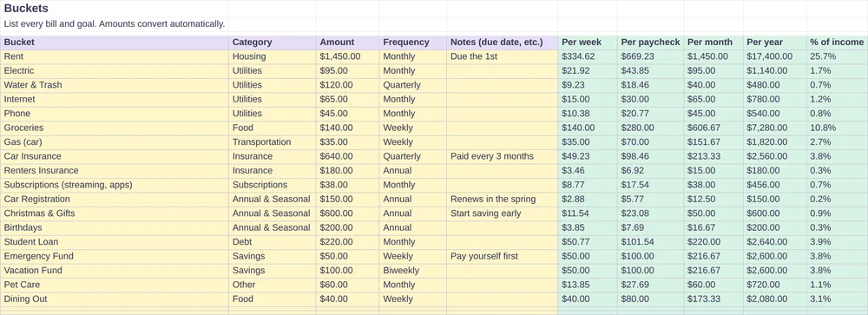The width and height of the screenshot is (868, 315).
Task: Select the Renters Insurance bucket cell
Action: (x=114, y=170)
